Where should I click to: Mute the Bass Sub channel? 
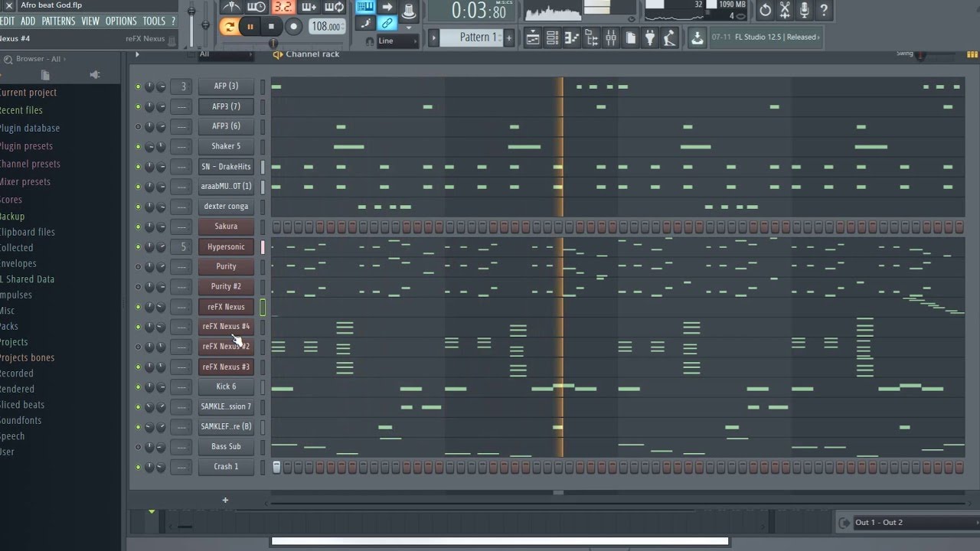(x=138, y=447)
